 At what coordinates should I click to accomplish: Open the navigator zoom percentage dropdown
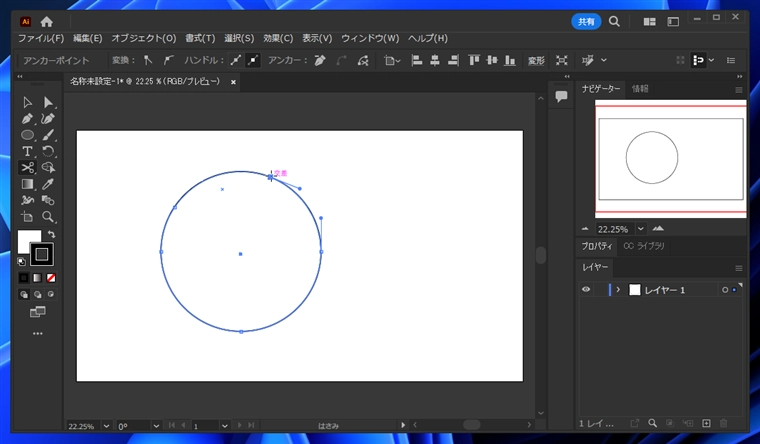point(640,228)
